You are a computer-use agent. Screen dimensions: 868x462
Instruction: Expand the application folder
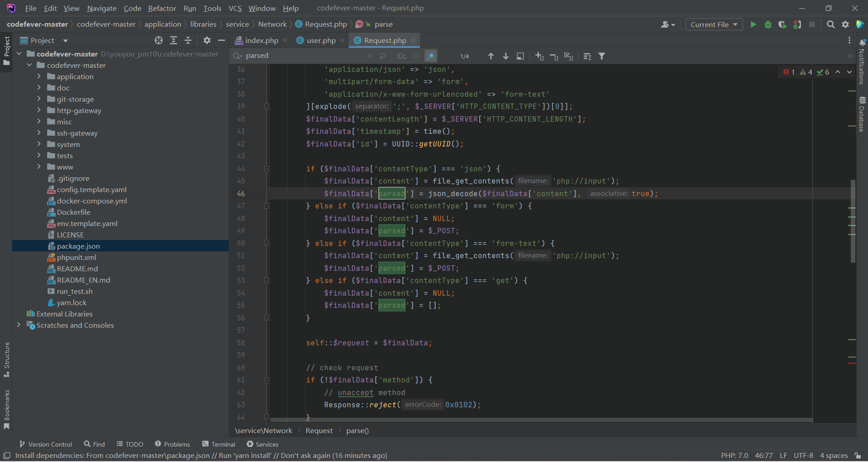(x=39, y=76)
